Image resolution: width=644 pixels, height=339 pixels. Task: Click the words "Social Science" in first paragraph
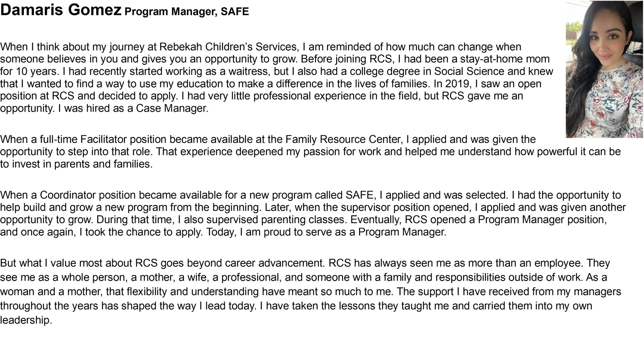[x=469, y=71]
